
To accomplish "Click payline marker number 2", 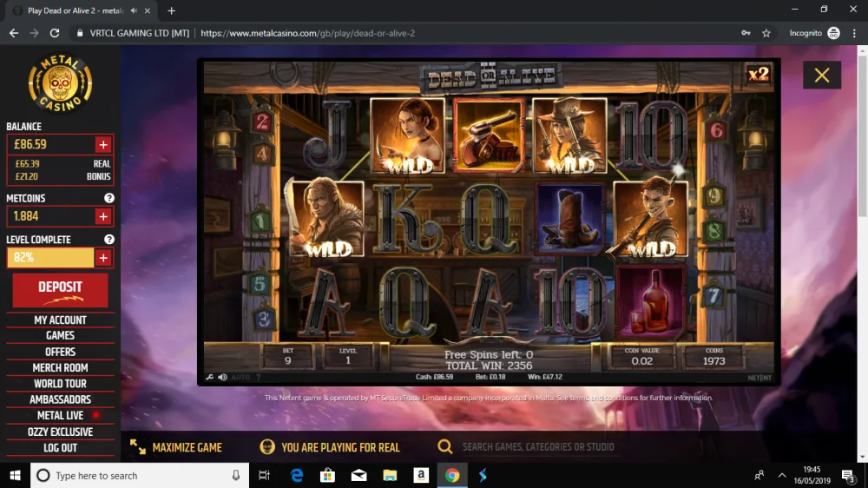I will point(262,122).
